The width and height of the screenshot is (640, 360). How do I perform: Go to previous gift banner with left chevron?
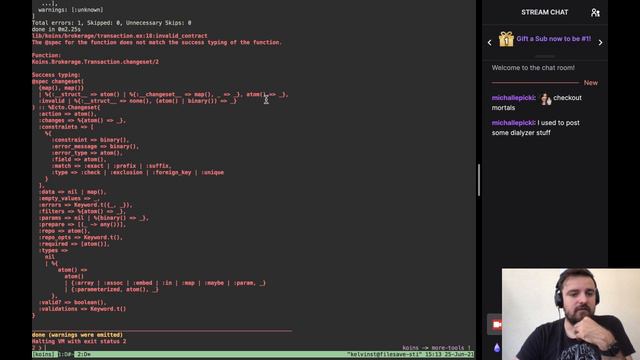490,42
